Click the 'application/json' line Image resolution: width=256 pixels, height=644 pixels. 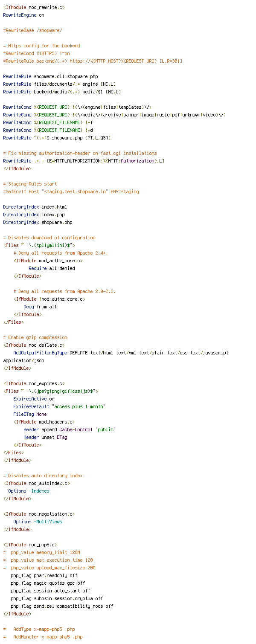23,360
